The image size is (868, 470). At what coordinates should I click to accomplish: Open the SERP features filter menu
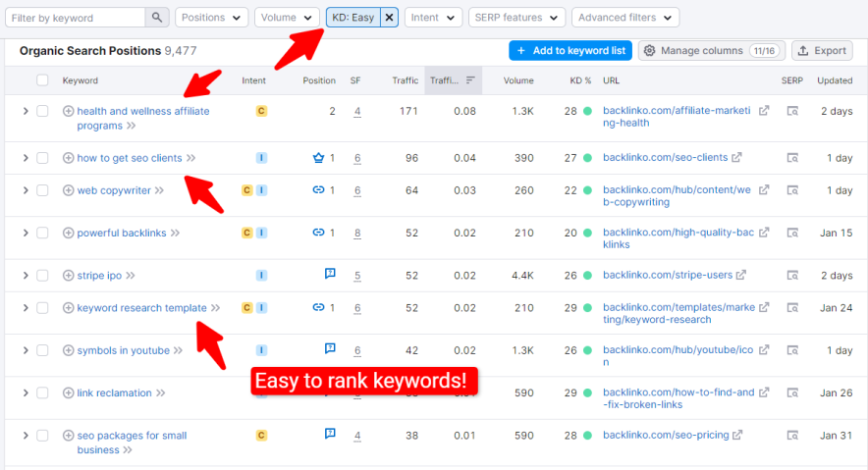click(516, 17)
